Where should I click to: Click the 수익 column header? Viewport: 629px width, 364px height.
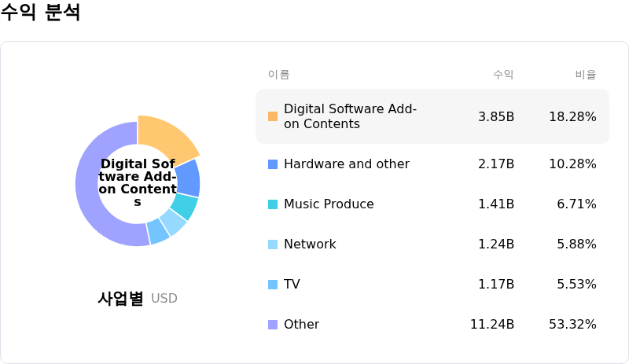coord(503,75)
